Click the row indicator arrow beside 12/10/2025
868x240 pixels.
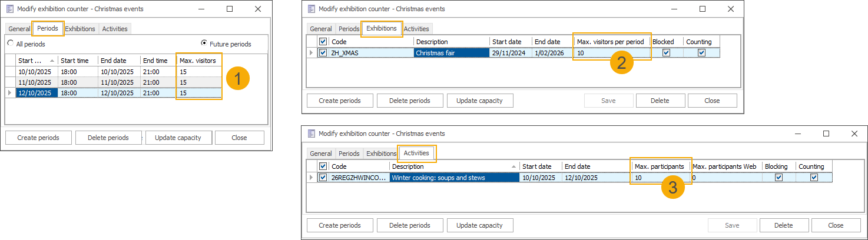click(9, 93)
